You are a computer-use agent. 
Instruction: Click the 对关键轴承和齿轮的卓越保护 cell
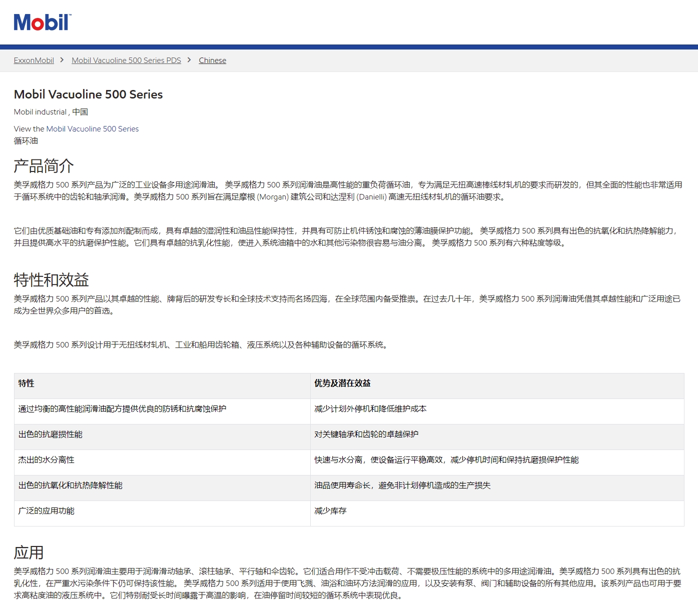coord(497,437)
